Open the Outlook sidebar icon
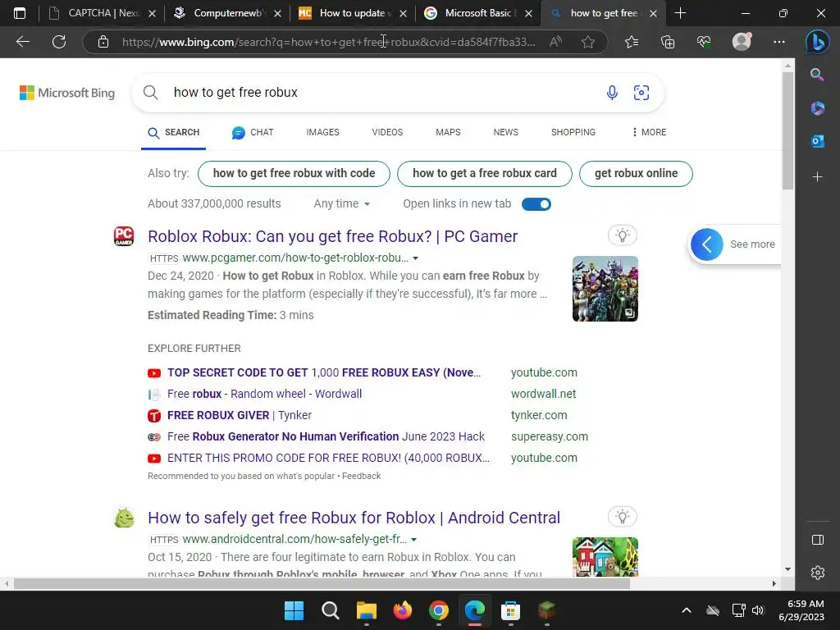The image size is (840, 630). click(x=817, y=141)
